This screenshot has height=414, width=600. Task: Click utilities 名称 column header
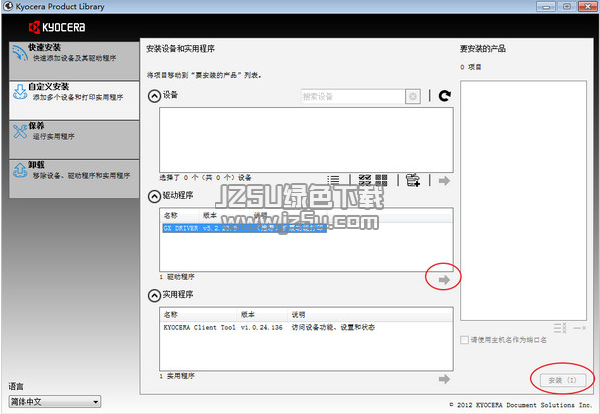coord(198,315)
